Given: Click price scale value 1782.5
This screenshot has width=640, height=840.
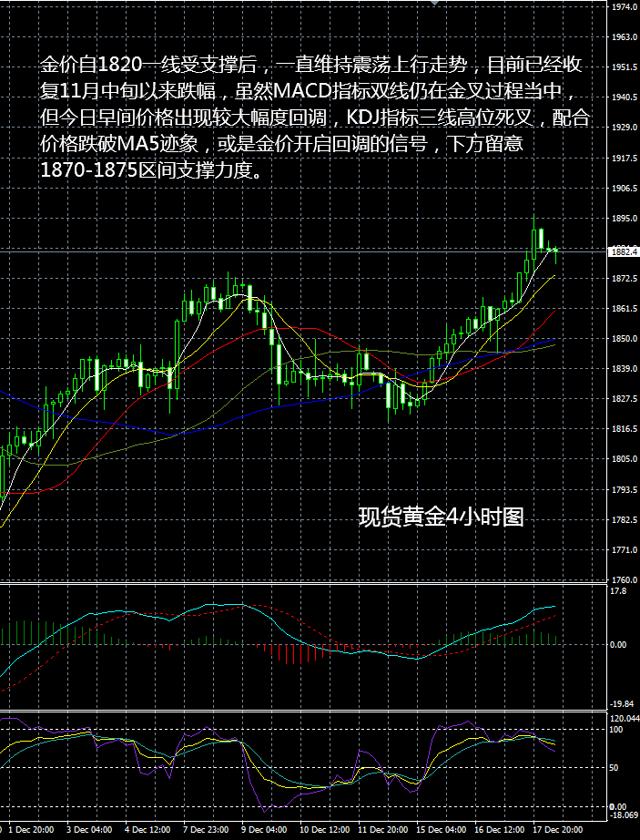Looking at the screenshot, I should pyautogui.click(x=625, y=519).
